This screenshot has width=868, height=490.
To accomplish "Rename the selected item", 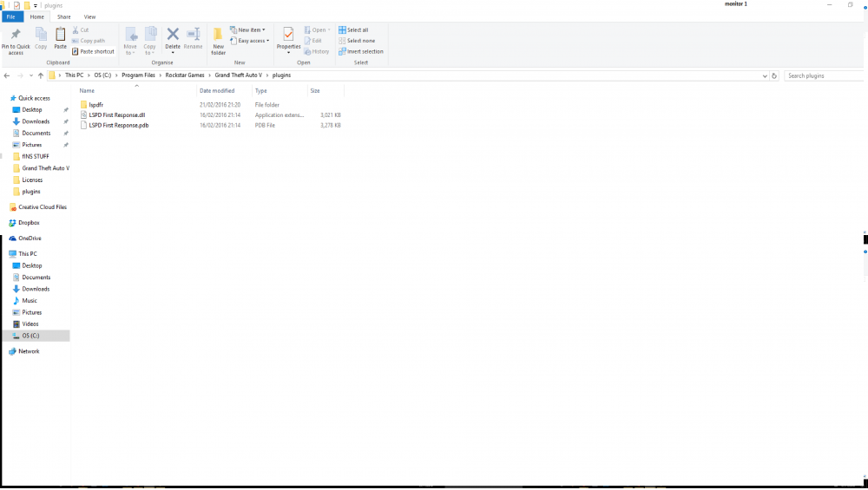I will 194,39.
